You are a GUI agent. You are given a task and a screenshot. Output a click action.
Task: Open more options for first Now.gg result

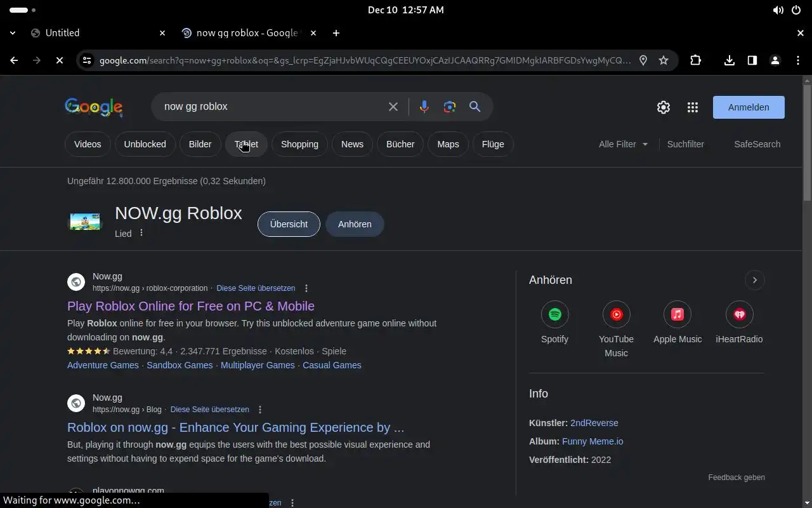point(306,288)
